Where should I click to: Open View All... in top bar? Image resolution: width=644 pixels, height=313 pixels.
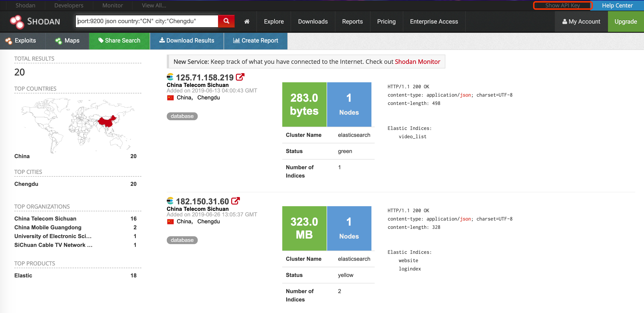[x=154, y=5]
